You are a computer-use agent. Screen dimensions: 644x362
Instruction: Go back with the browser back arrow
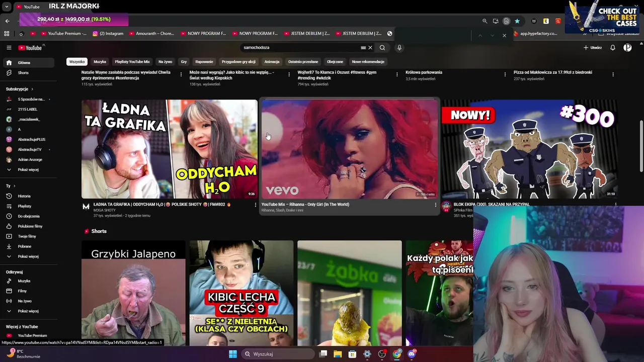tap(7, 21)
